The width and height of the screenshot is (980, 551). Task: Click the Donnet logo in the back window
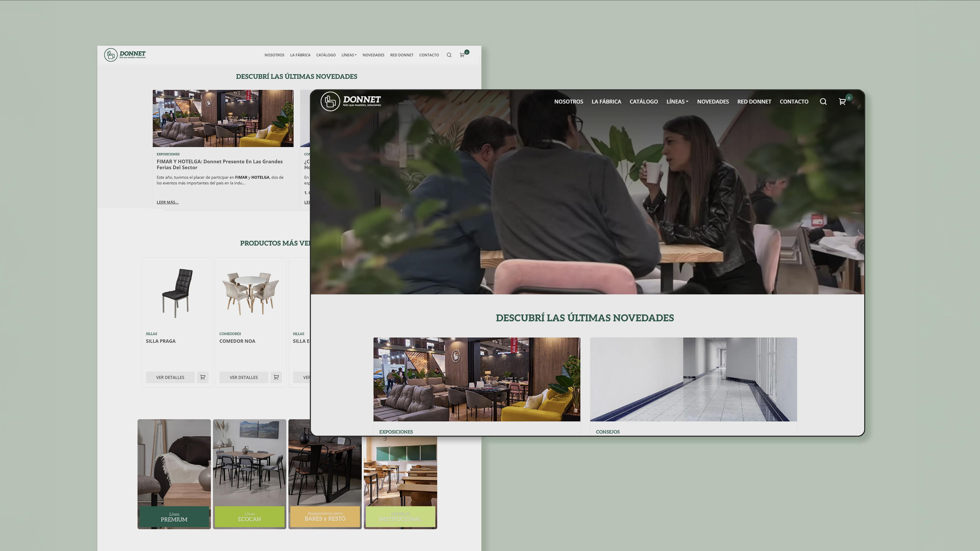point(125,55)
